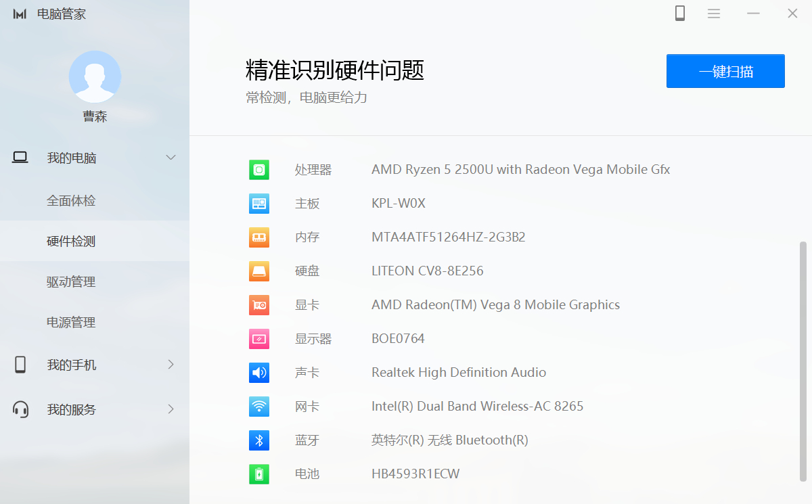The width and height of the screenshot is (812, 504).
Task: Click the username 曹森
Action: point(95,116)
